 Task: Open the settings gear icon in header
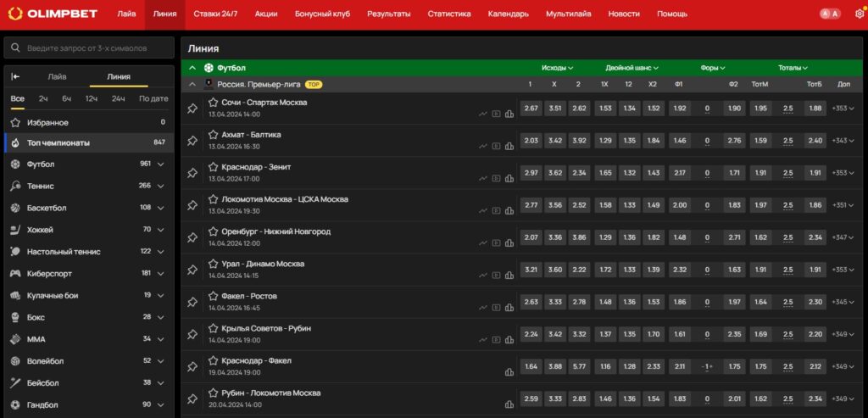coord(860,14)
